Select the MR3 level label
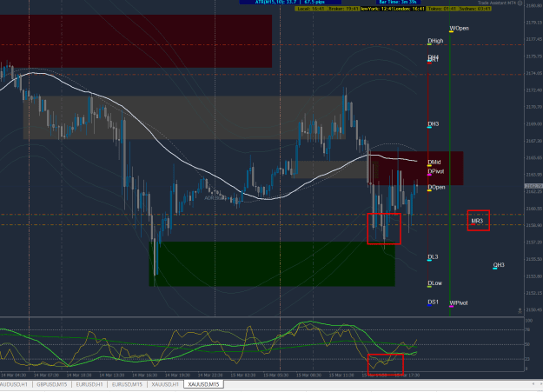The height and width of the screenshot is (392, 543). coord(477,221)
